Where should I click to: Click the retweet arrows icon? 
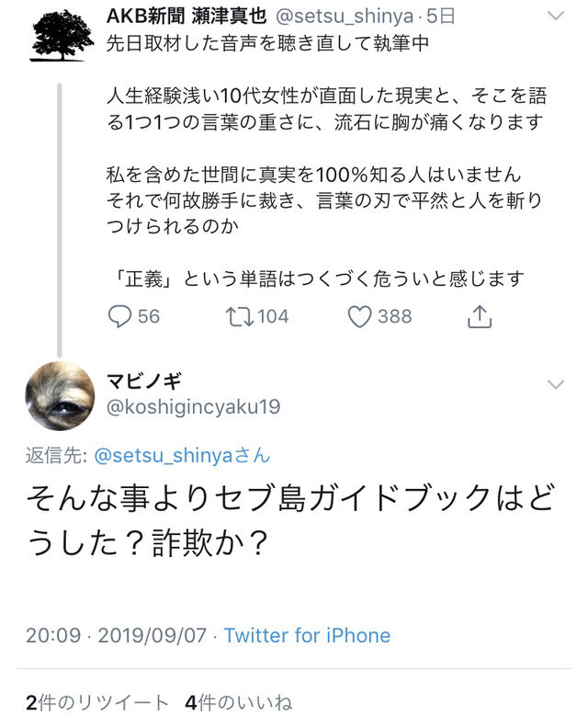239,317
